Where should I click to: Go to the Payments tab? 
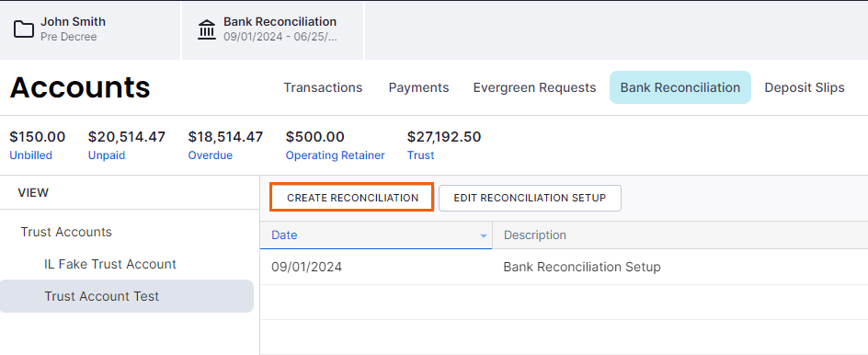coord(418,87)
